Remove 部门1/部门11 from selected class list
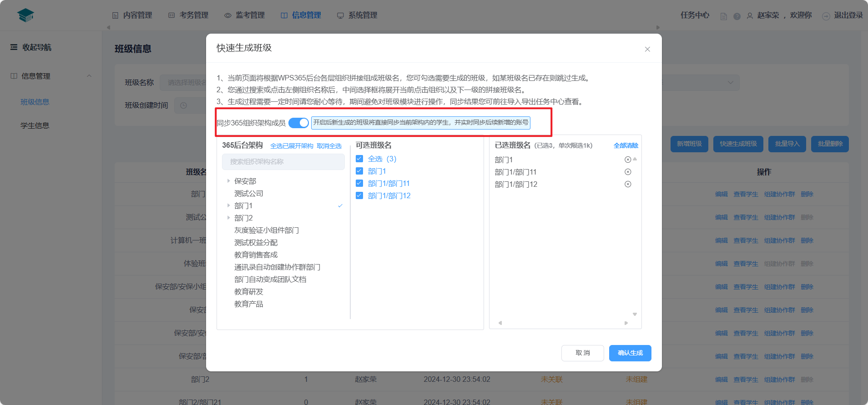 coord(628,172)
